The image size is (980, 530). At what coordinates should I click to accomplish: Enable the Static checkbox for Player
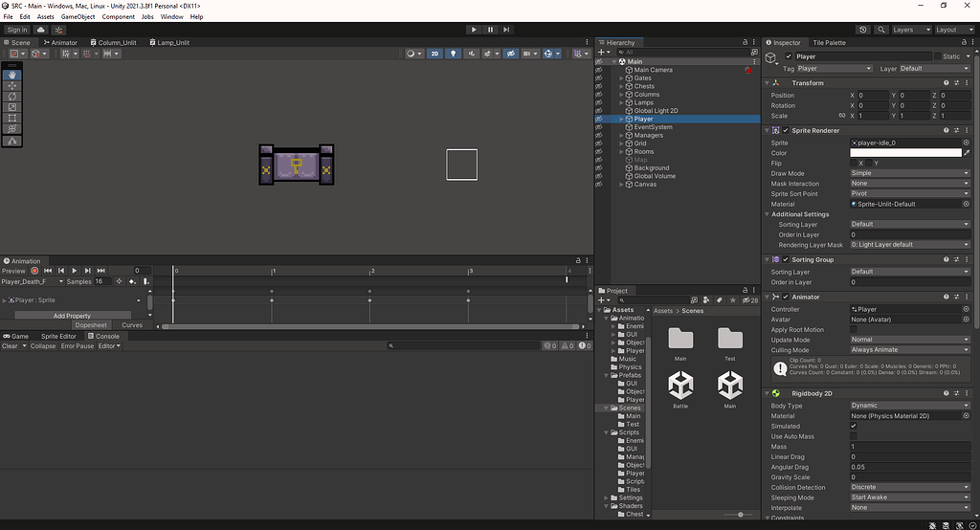point(936,56)
